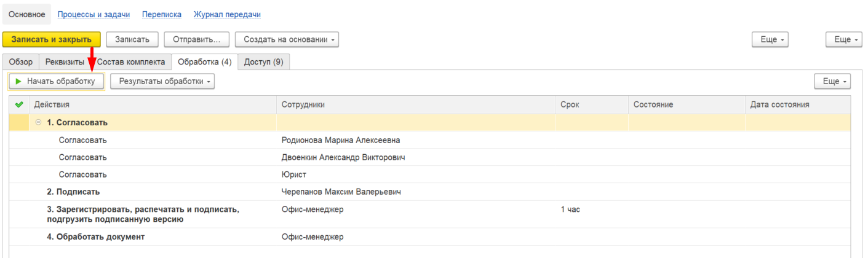Select the "Юрист" cell

(x=415, y=174)
